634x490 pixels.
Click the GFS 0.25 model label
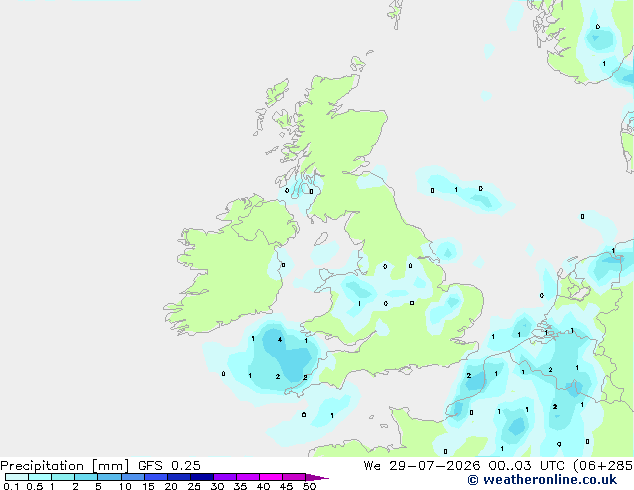pos(169,465)
